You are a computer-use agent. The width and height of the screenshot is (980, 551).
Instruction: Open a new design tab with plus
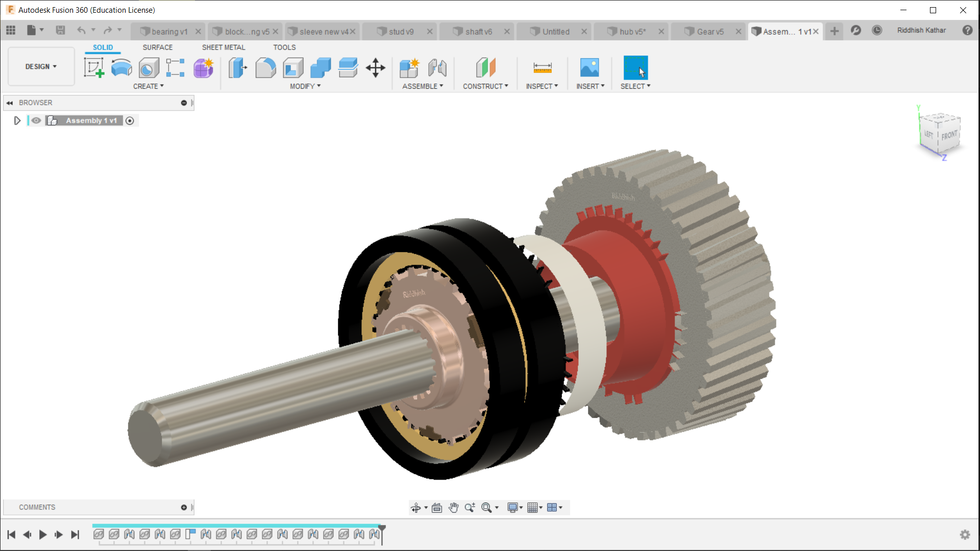coord(835,31)
